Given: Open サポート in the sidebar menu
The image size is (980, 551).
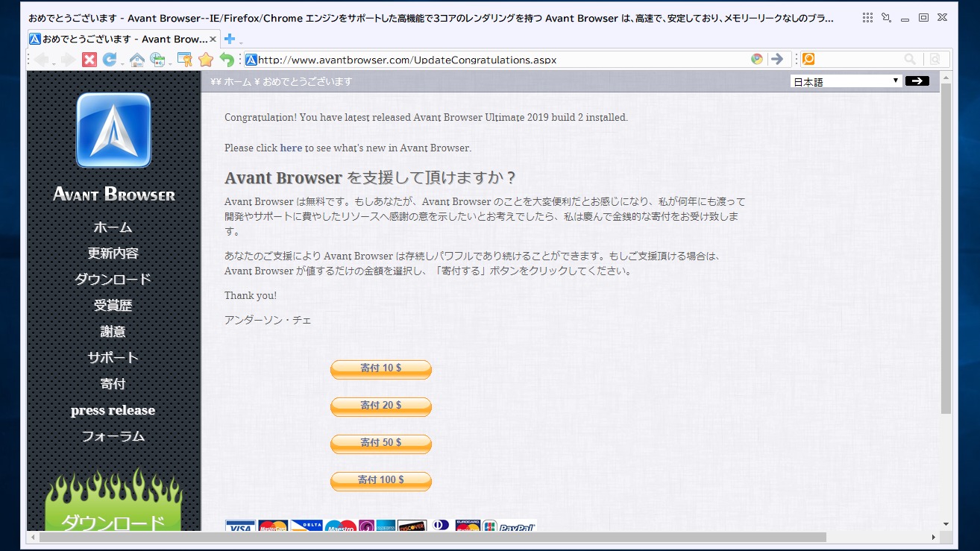Looking at the screenshot, I should coord(113,358).
